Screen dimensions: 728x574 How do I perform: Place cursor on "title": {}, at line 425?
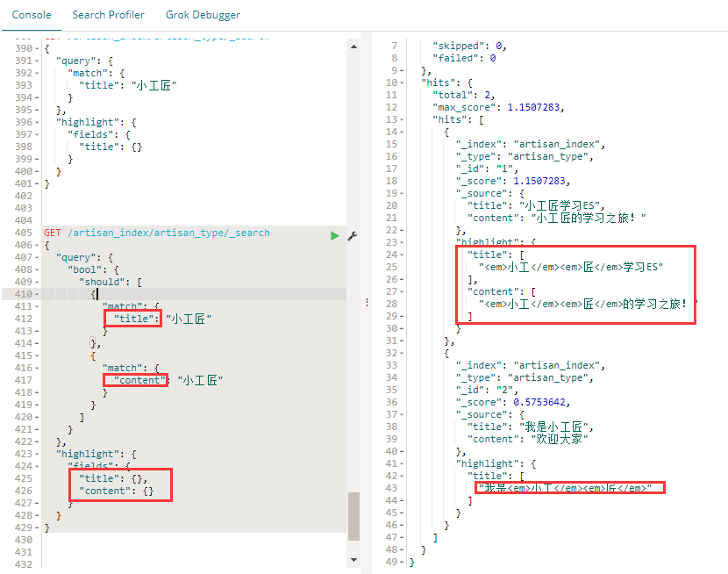pyautogui.click(x=113, y=478)
